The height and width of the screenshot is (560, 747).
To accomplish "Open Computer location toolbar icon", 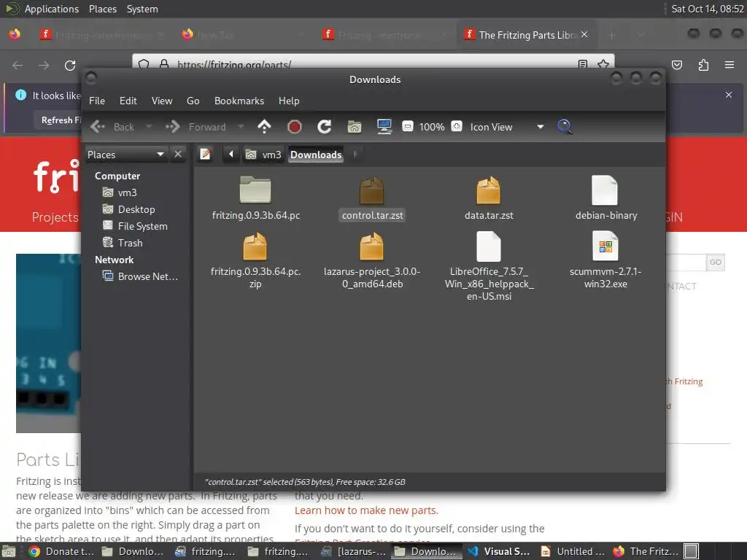I will pos(384,127).
